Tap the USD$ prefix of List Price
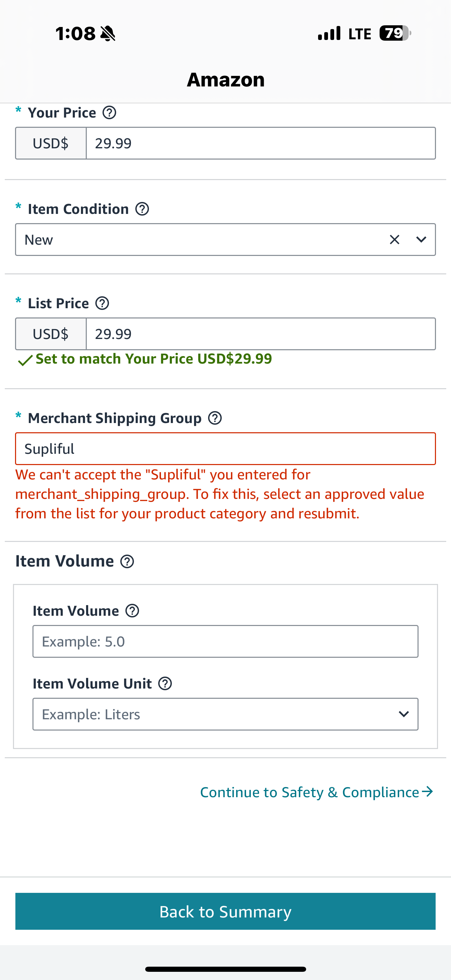Viewport: 451px width, 980px height. click(51, 334)
